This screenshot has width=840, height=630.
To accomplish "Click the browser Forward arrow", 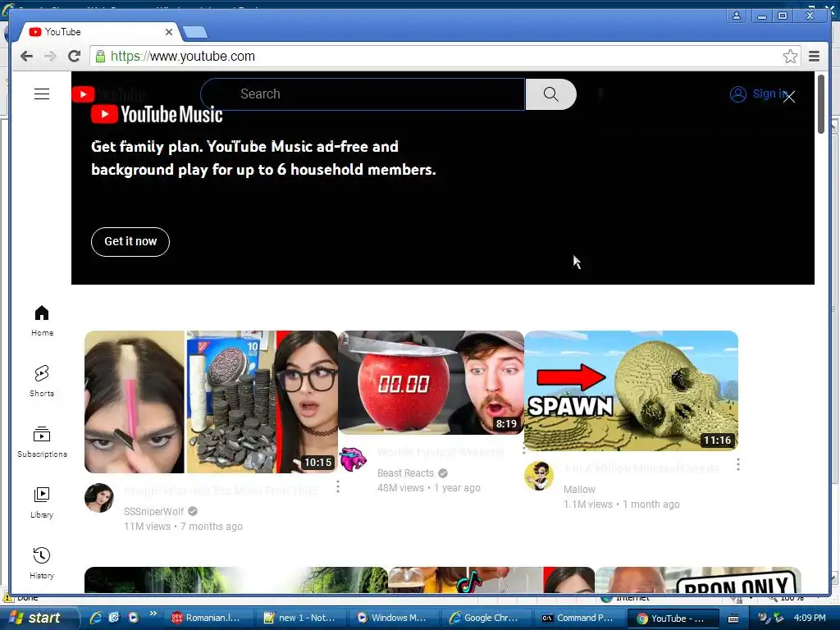I will click(x=50, y=57).
